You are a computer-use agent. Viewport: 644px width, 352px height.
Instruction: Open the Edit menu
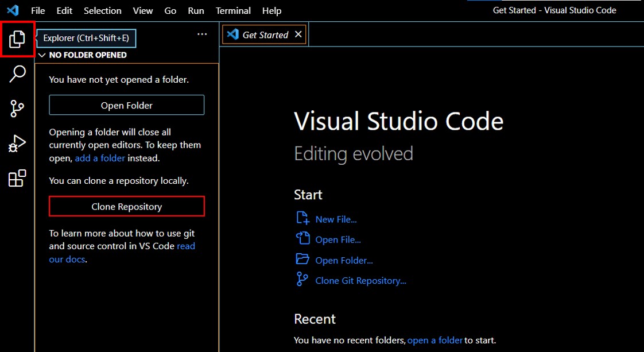coord(64,11)
